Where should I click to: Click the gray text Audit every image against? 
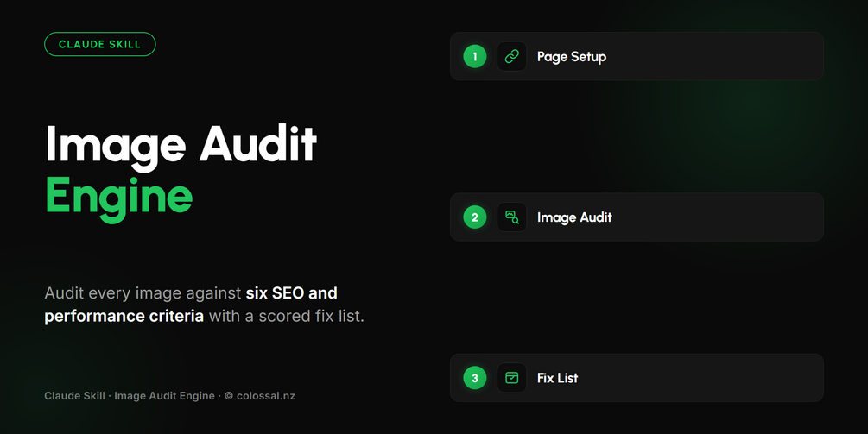click(143, 293)
